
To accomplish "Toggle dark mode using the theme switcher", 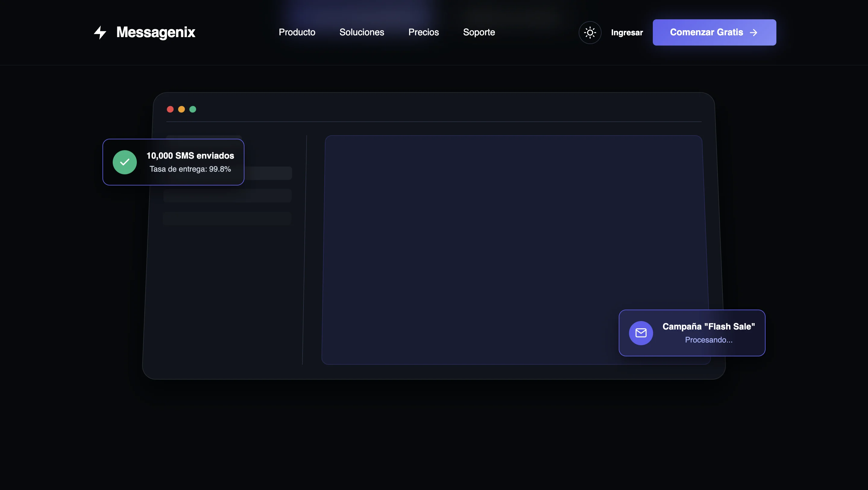I will coord(590,32).
